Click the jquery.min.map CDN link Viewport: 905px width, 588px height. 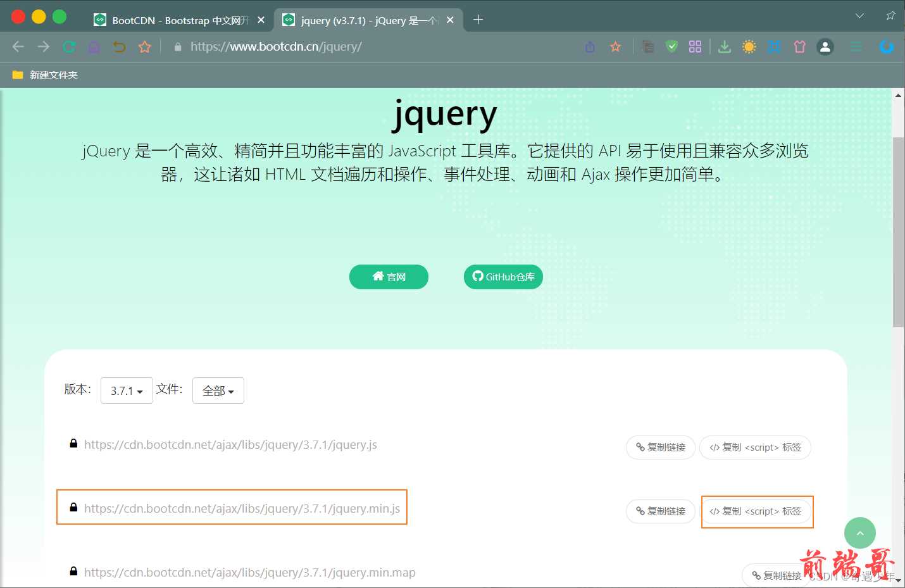tap(250, 572)
